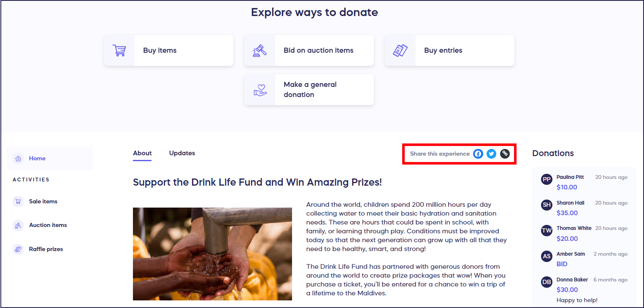
Task: Open Make a general donation card
Action: coord(309,90)
